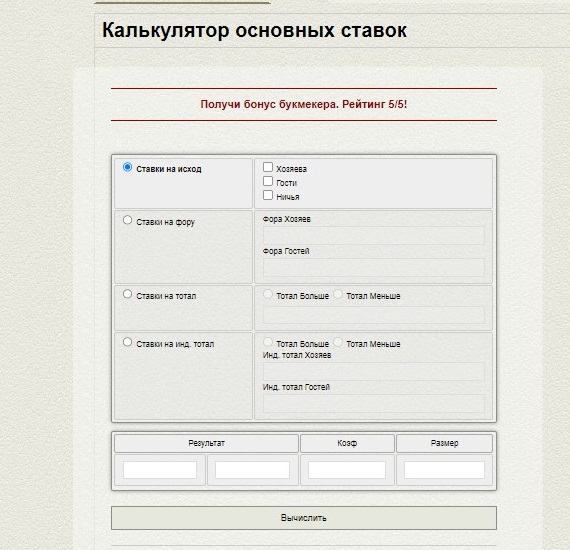The image size is (570, 550).
Task: Choose the Ставки на тотал radio option
Action: [x=127, y=294]
